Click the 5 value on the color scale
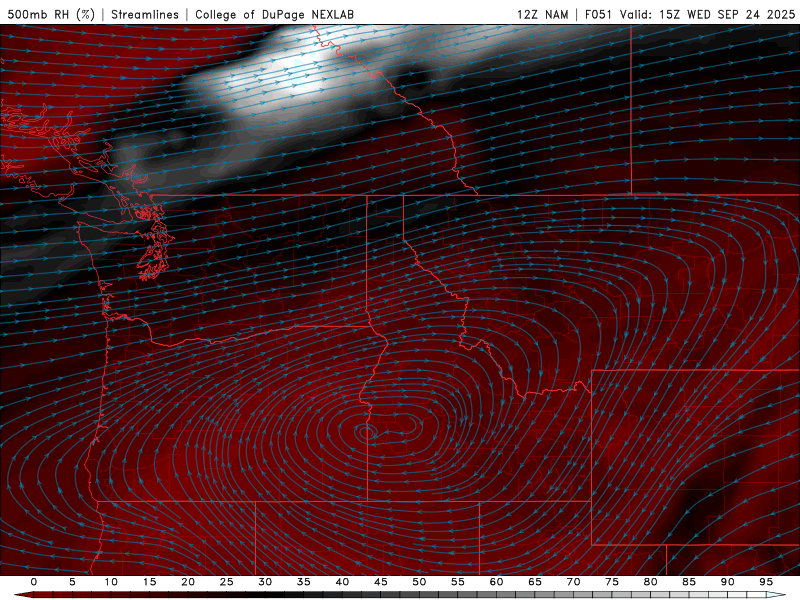The image size is (800, 600). click(72, 582)
